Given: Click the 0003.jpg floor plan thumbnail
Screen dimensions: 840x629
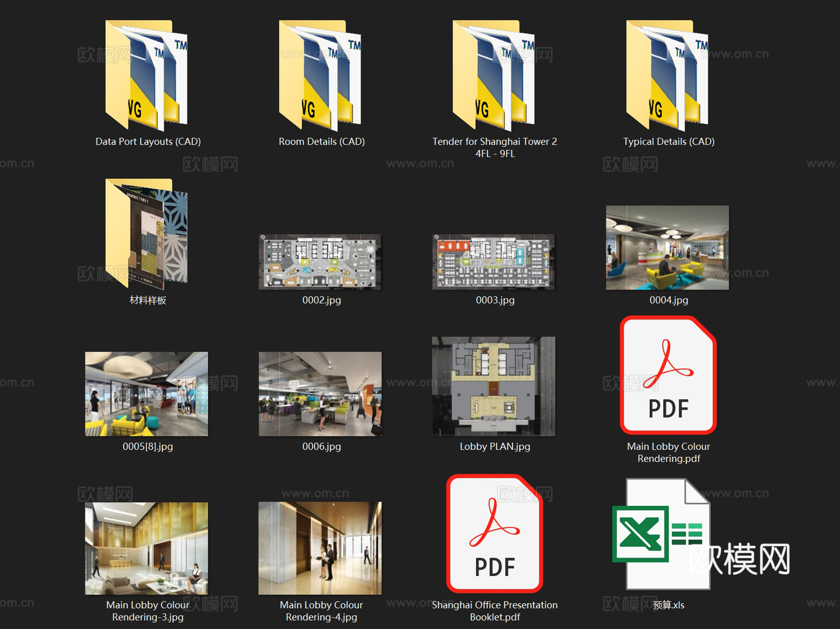Looking at the screenshot, I should [x=494, y=262].
